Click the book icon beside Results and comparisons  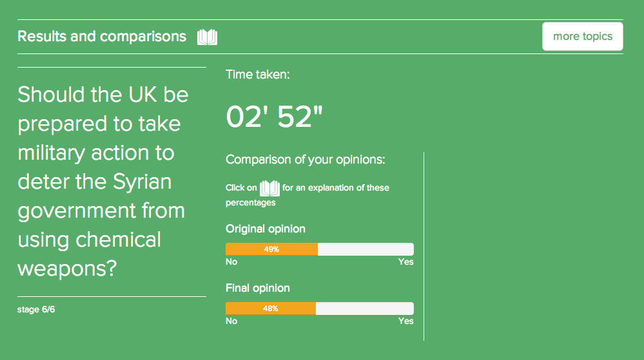click(x=207, y=37)
